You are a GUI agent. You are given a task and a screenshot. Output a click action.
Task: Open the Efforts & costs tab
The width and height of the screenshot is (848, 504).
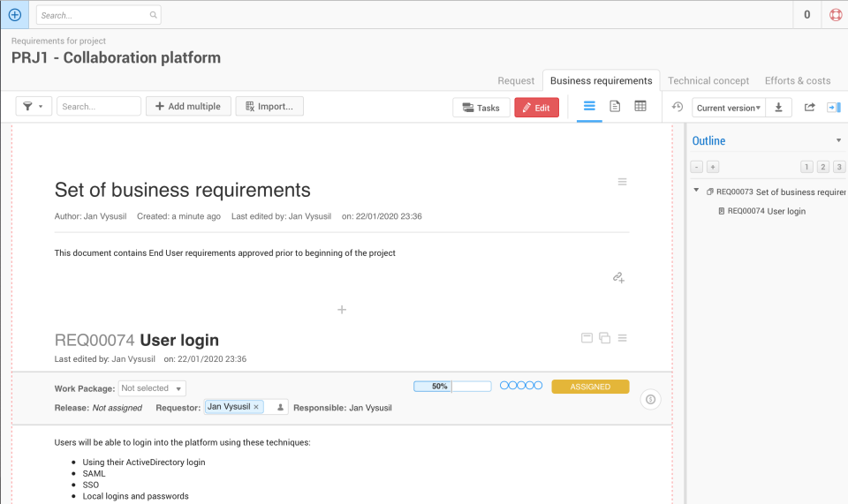point(798,80)
